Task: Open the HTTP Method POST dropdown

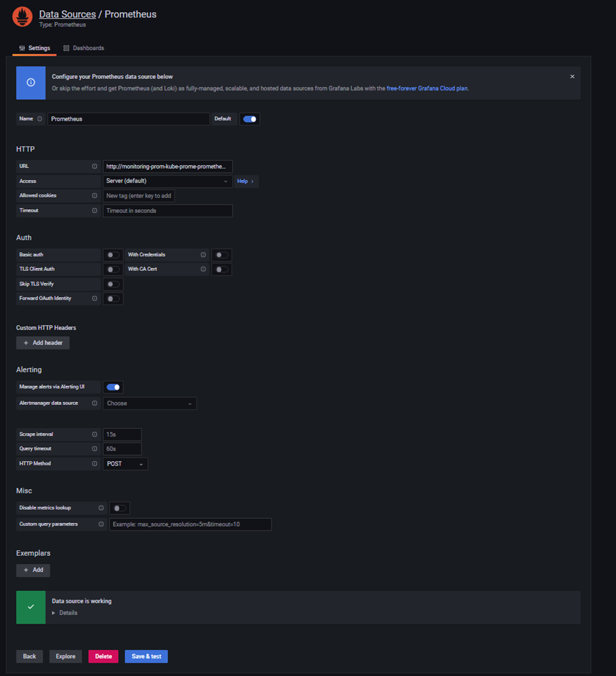Action: coord(125,464)
